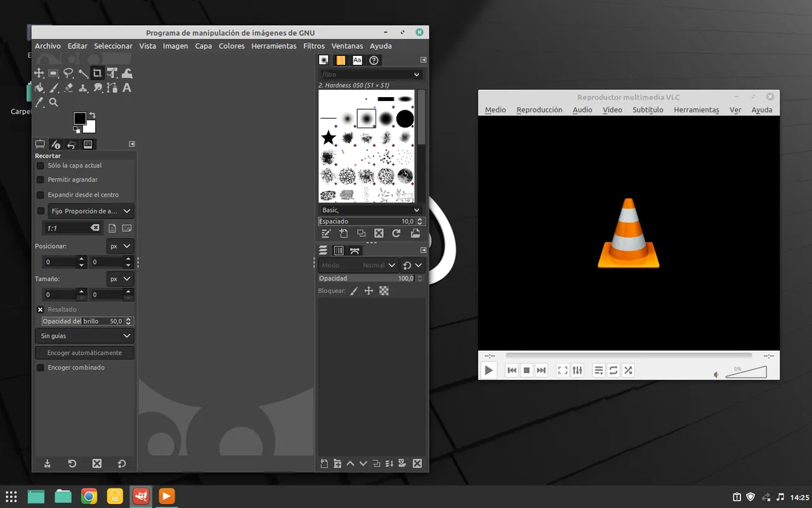Enable 'Expandir desde el centro' checkbox
Screen dimensions: 812x508
pyautogui.click(x=41, y=195)
